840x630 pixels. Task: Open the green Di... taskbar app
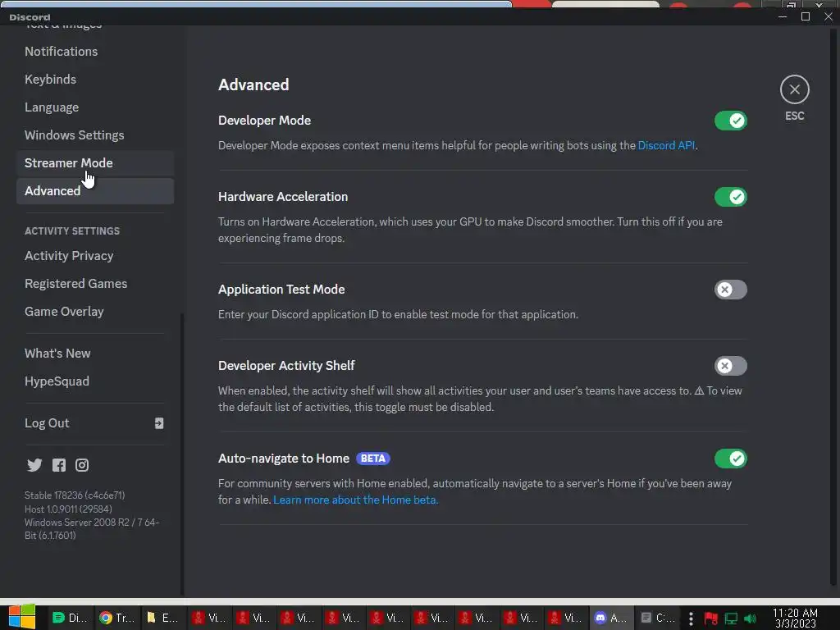[x=71, y=618]
